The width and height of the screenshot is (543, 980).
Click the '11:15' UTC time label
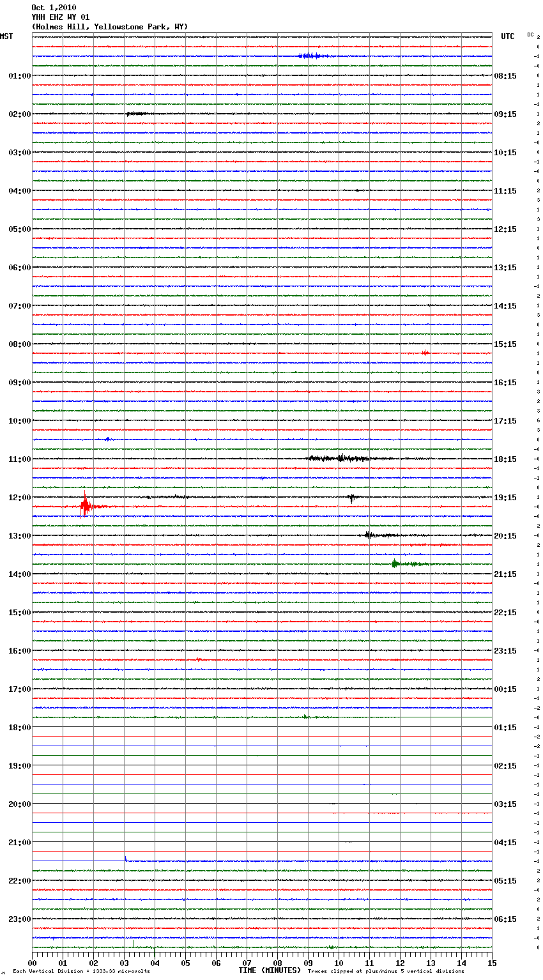point(505,191)
